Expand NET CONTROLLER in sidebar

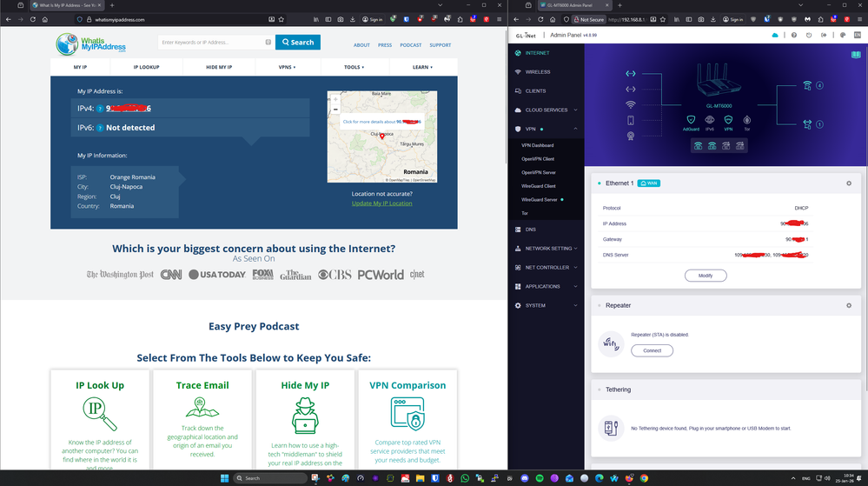546,267
